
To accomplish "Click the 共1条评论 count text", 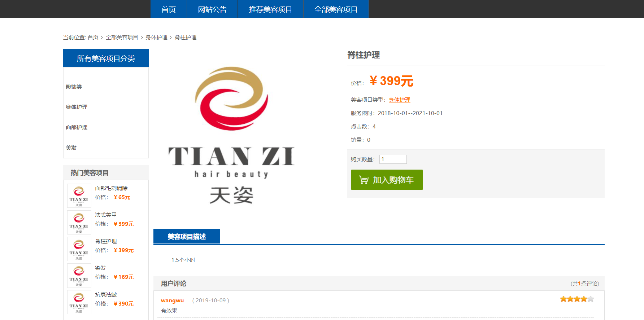I will click(x=585, y=284).
